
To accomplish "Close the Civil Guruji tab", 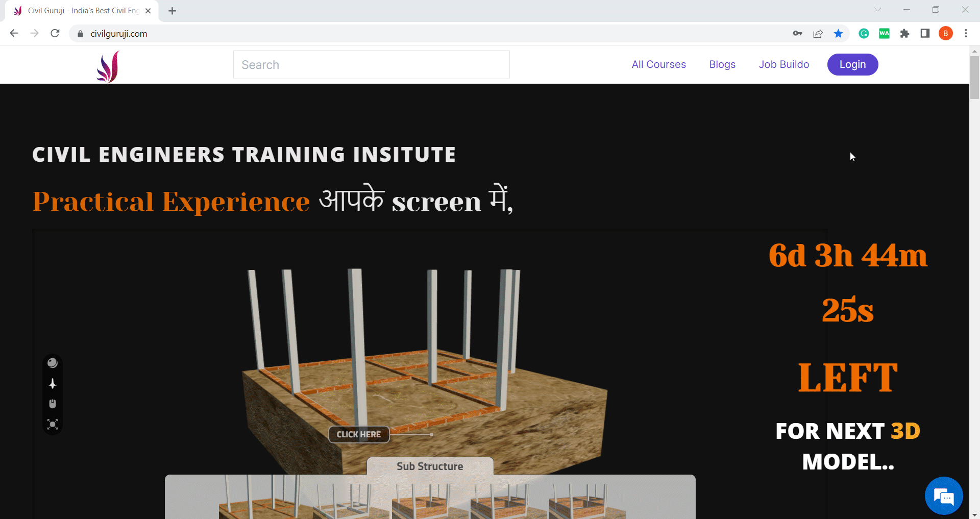I will coord(148,11).
